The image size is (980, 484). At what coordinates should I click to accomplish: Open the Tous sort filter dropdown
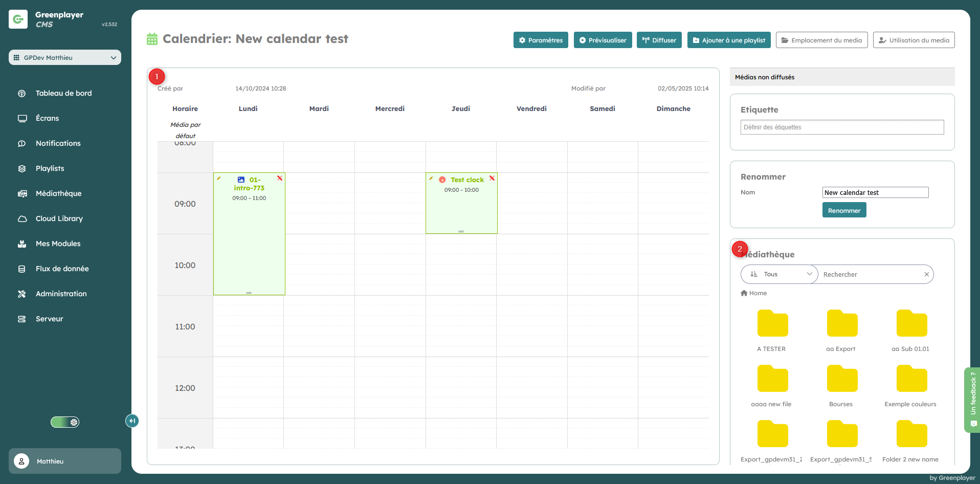[x=780, y=274]
